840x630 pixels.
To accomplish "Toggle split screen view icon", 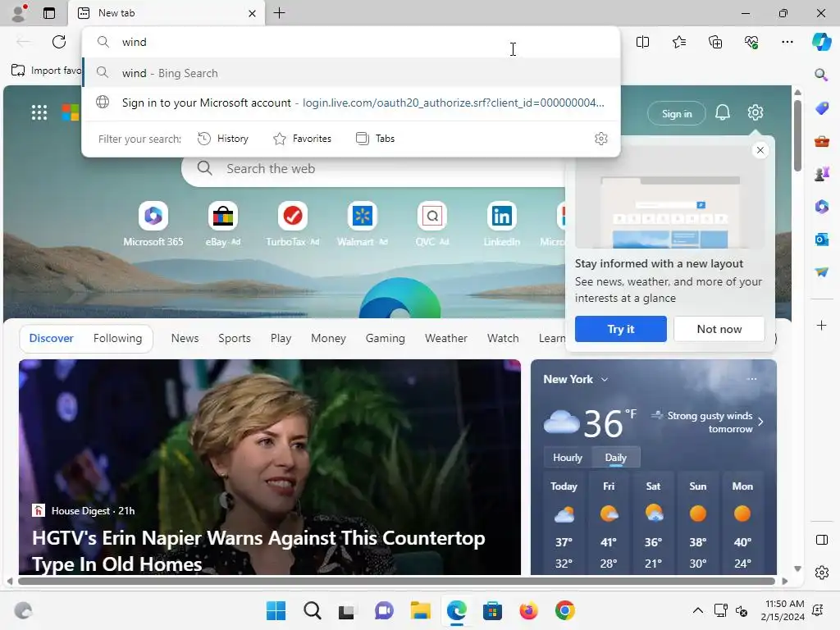I will click(x=642, y=42).
